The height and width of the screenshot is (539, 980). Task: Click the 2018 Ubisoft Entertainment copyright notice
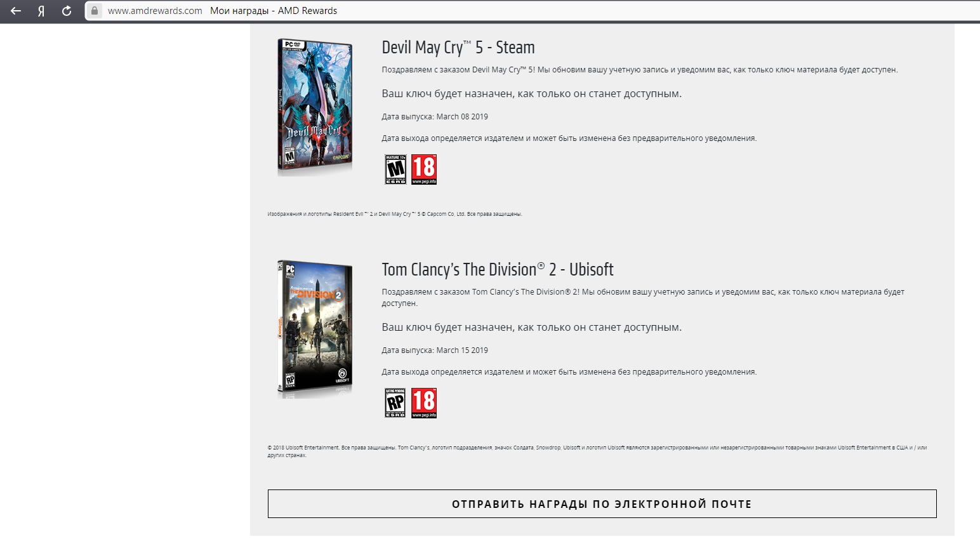(597, 451)
